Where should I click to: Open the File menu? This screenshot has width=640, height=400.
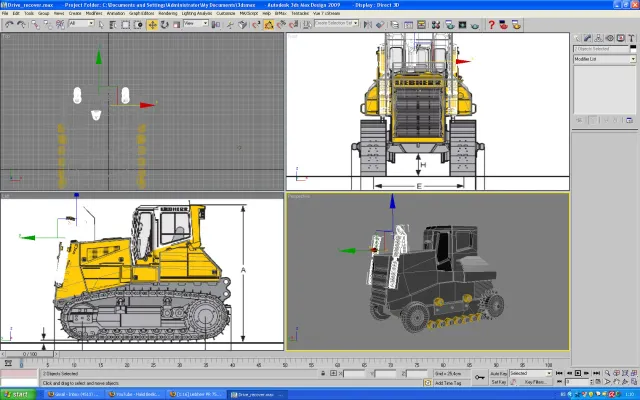point(5,13)
